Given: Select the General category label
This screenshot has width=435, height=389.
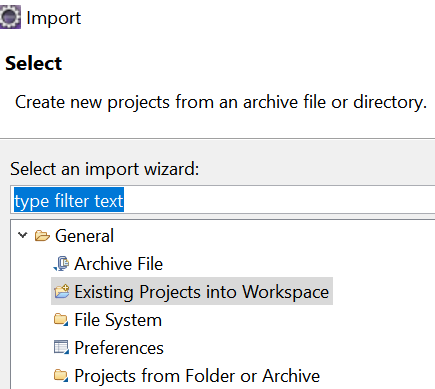Looking at the screenshot, I should click(84, 236).
